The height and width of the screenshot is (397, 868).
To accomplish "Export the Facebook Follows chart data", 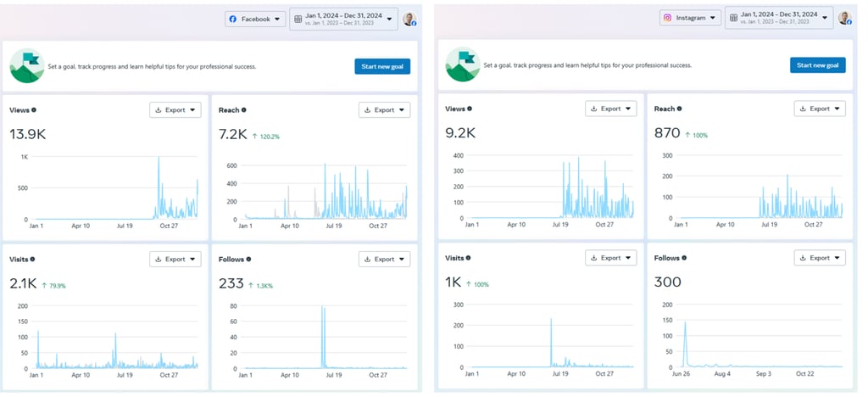I will 384,259.
